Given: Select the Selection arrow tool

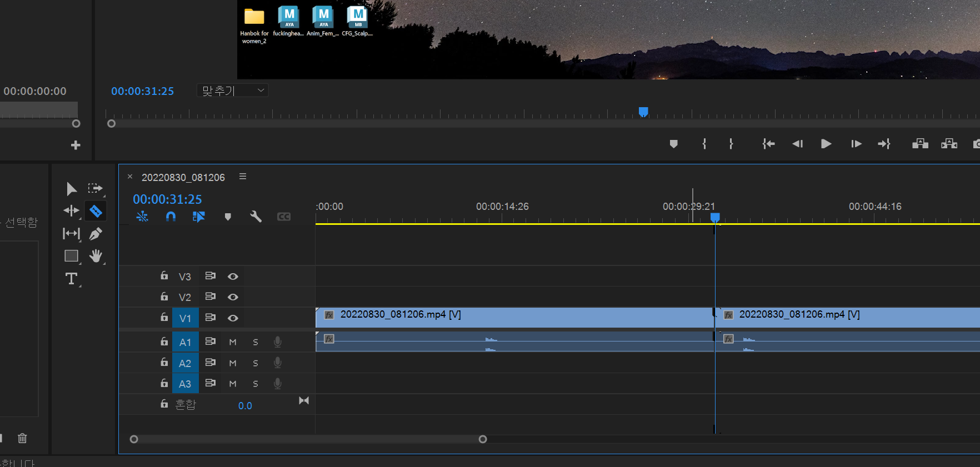Looking at the screenshot, I should (71, 189).
